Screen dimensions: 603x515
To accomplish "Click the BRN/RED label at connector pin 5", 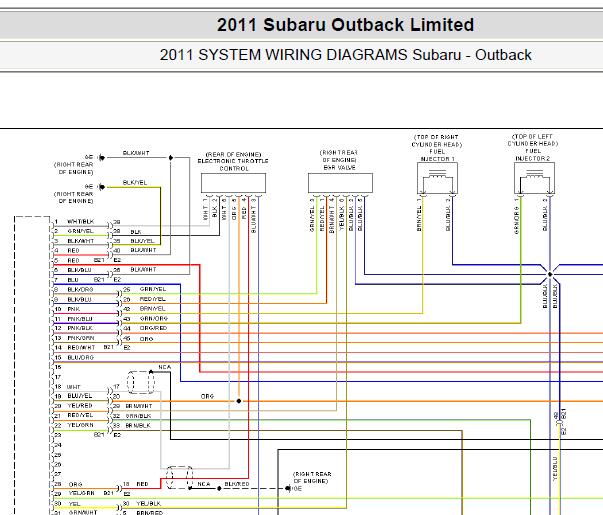I will [x=150, y=513].
